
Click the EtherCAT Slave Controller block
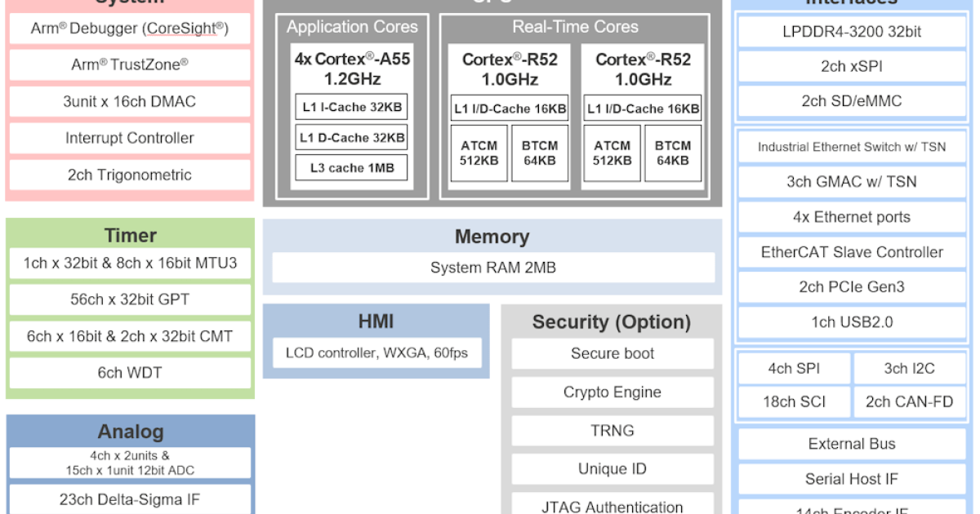pyautogui.click(x=852, y=252)
